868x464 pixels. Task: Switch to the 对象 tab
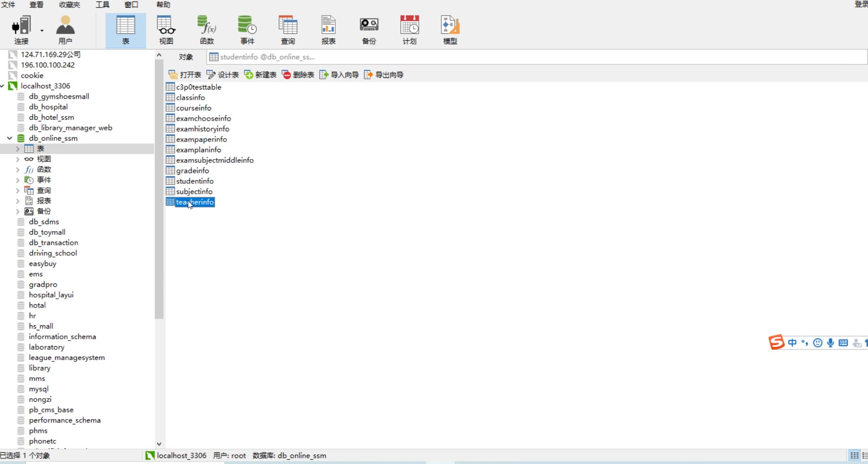pyautogui.click(x=186, y=57)
